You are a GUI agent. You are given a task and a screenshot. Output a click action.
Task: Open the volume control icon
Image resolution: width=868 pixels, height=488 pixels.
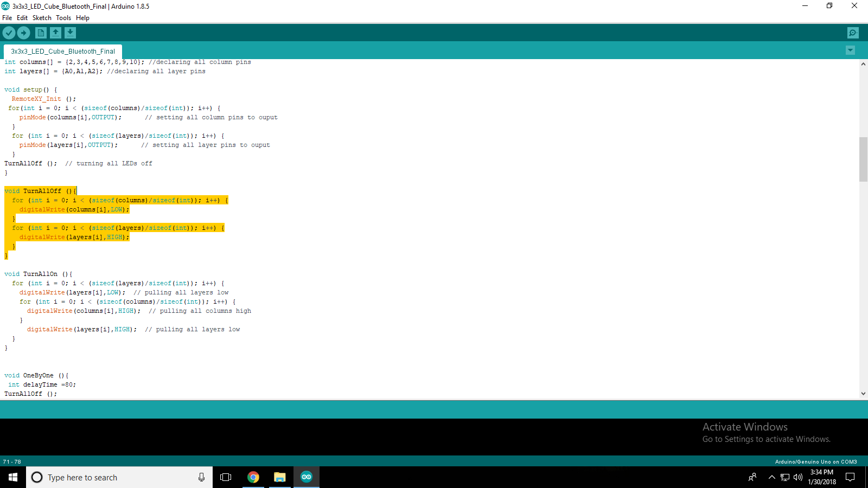(798, 477)
